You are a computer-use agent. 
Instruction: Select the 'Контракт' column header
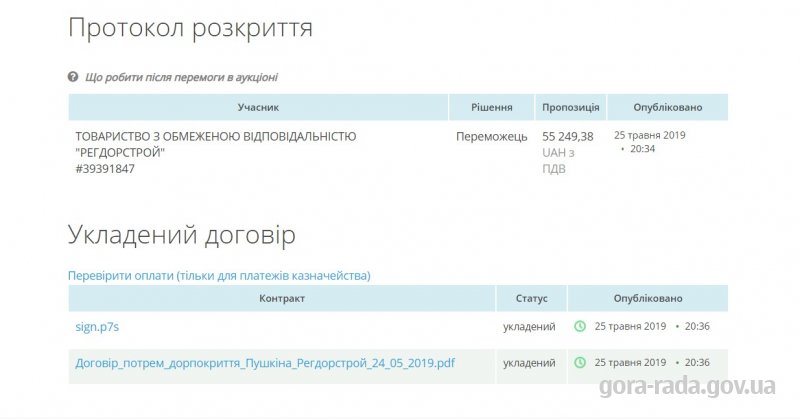[282, 298]
